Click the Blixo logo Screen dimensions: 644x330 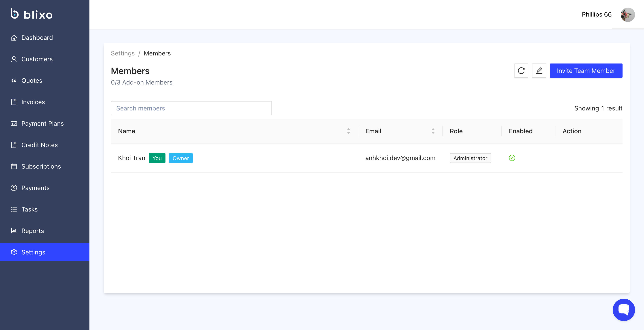pos(32,14)
